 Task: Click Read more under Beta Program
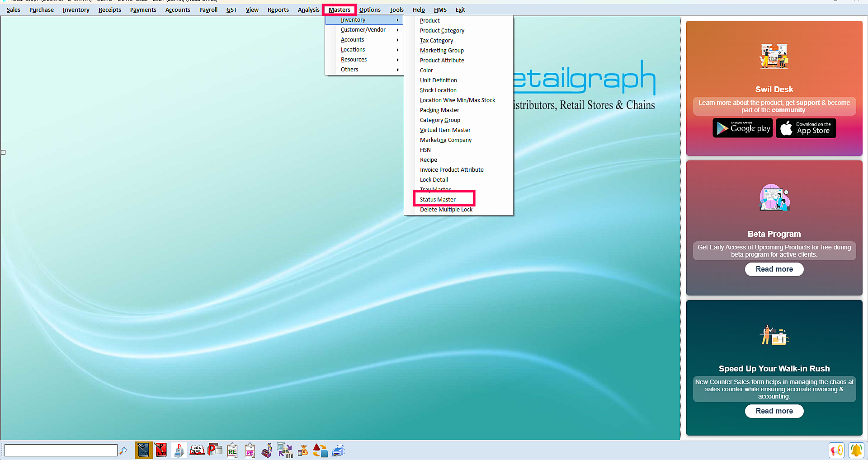774,269
